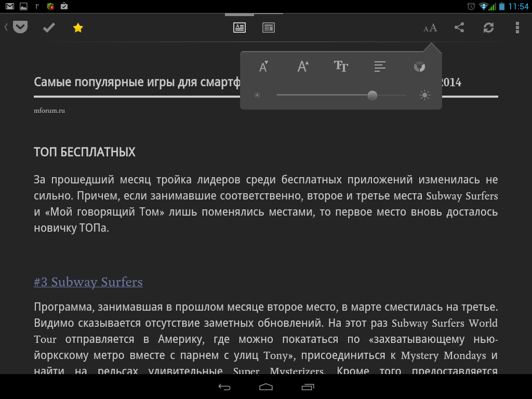Image resolution: width=532 pixels, height=399 pixels.
Task: Open the #3 Subway Surfers link
Action: coord(88,282)
